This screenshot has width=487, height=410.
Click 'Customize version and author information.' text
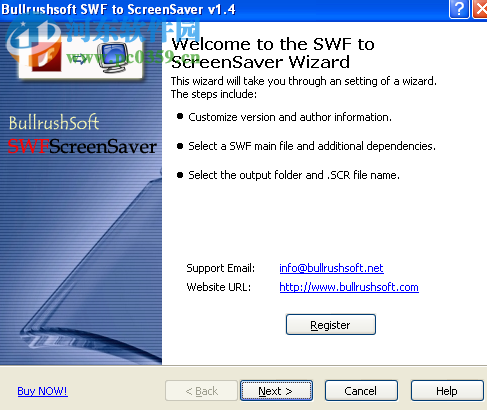(x=290, y=117)
